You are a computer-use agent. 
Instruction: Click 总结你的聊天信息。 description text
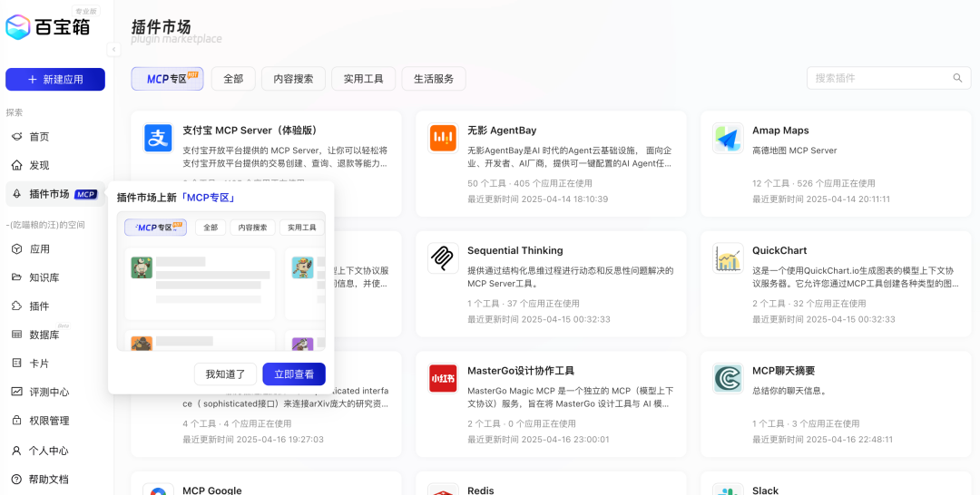[789, 391]
